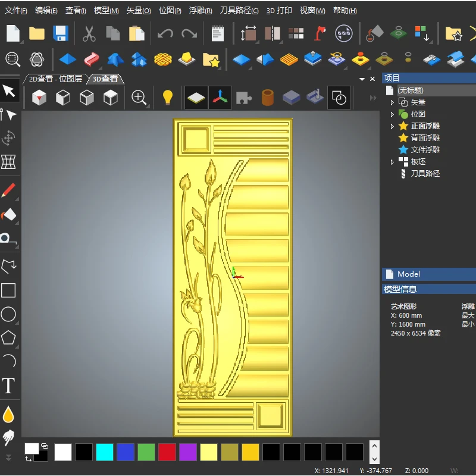Switch to the 2D查看 - 位图层 tab
476x476 pixels.
pyautogui.click(x=56, y=79)
